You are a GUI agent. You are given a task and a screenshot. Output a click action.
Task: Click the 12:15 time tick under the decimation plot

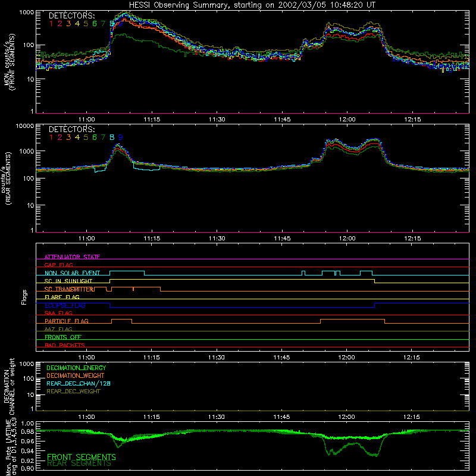[x=411, y=417]
